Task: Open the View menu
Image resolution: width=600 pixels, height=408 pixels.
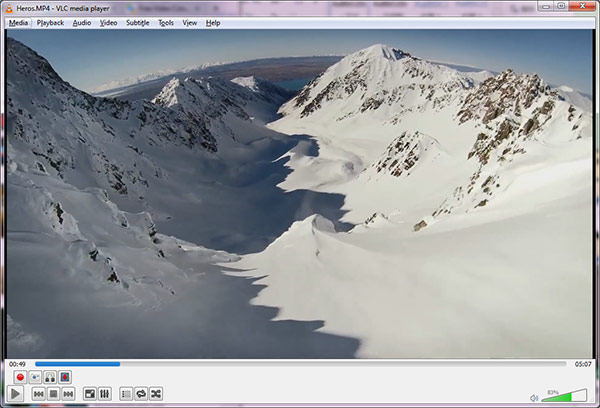Action: pos(189,23)
